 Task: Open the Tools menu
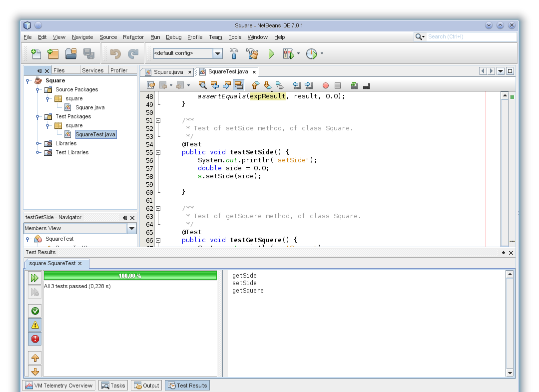coord(235,37)
